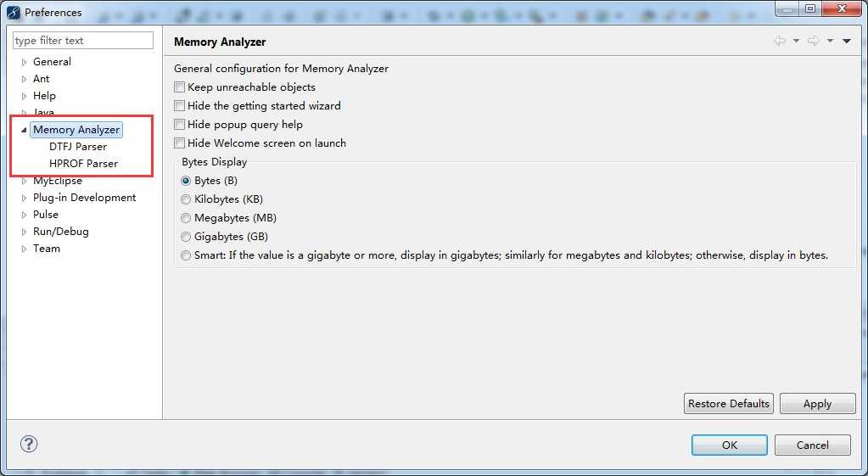Expand the MyEclipse tree node
The width and height of the screenshot is (868, 476).
coord(24,181)
